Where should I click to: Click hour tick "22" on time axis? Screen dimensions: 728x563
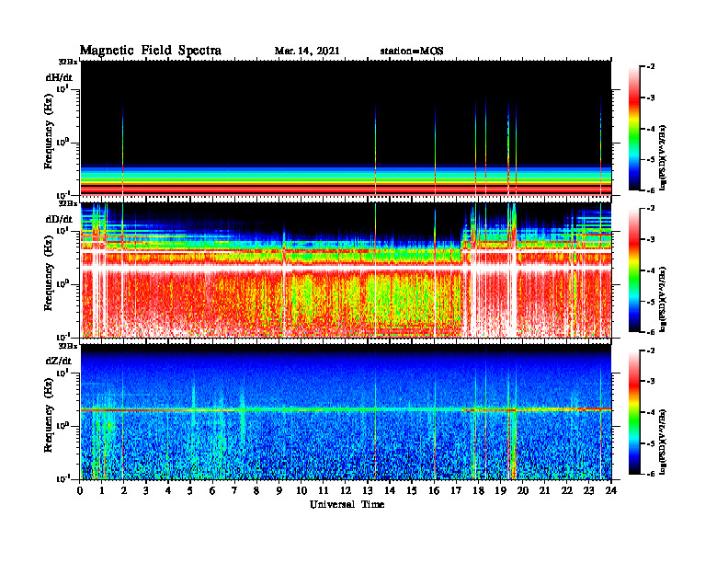(567, 490)
